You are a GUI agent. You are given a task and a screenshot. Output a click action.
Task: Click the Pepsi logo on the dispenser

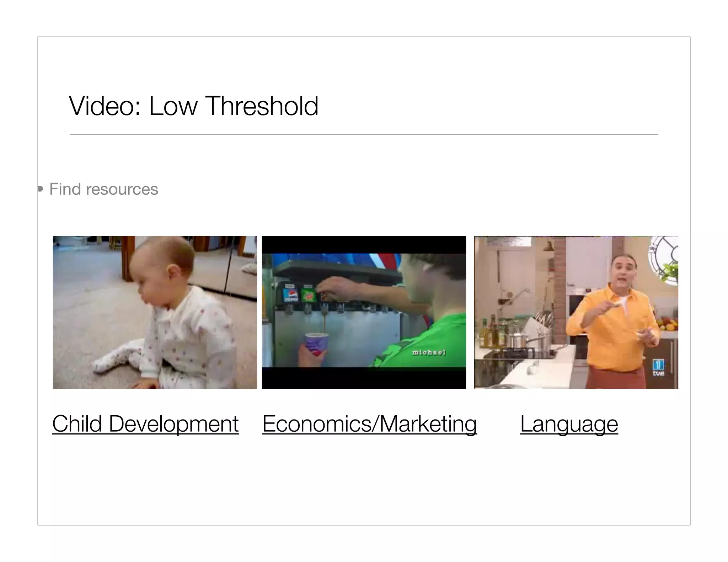click(292, 296)
